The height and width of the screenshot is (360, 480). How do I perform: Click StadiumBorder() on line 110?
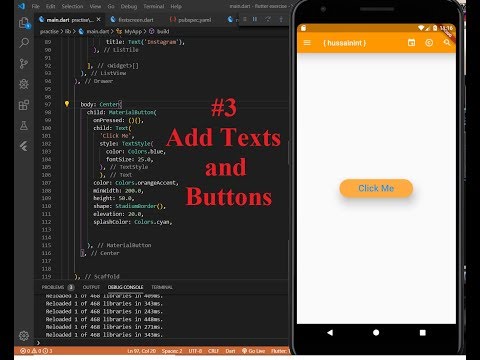point(140,206)
